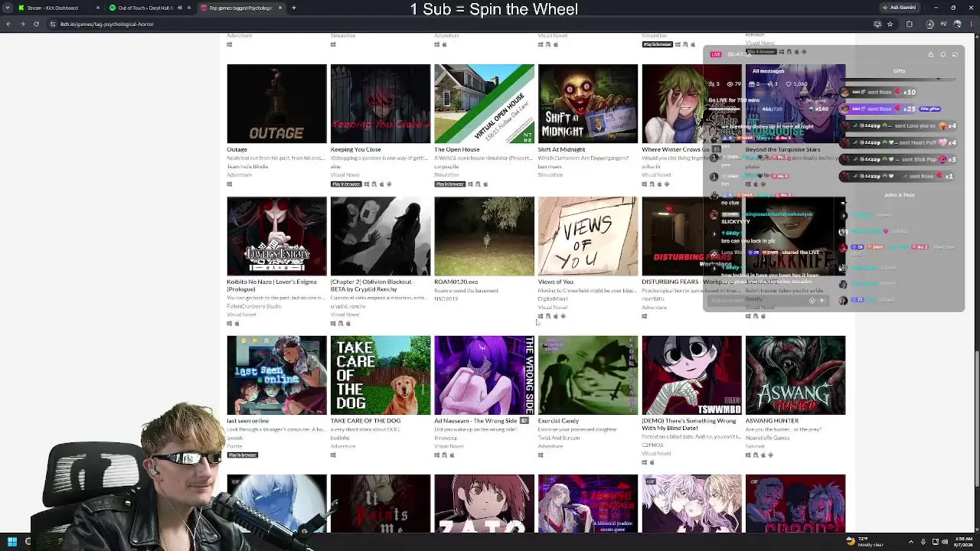Image resolution: width=980 pixels, height=551 pixels.
Task: Click the TAKE CARE OF THE DOG title link
Action: click(365, 421)
